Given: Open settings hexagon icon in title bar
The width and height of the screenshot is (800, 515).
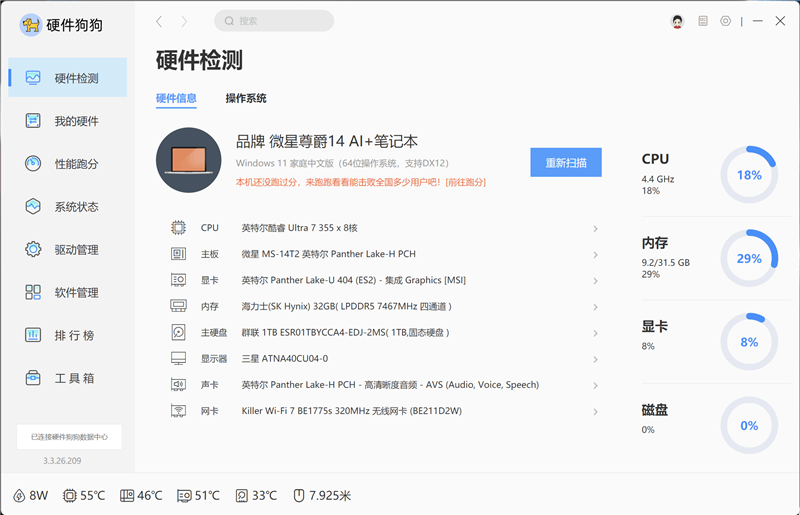Looking at the screenshot, I should (726, 21).
